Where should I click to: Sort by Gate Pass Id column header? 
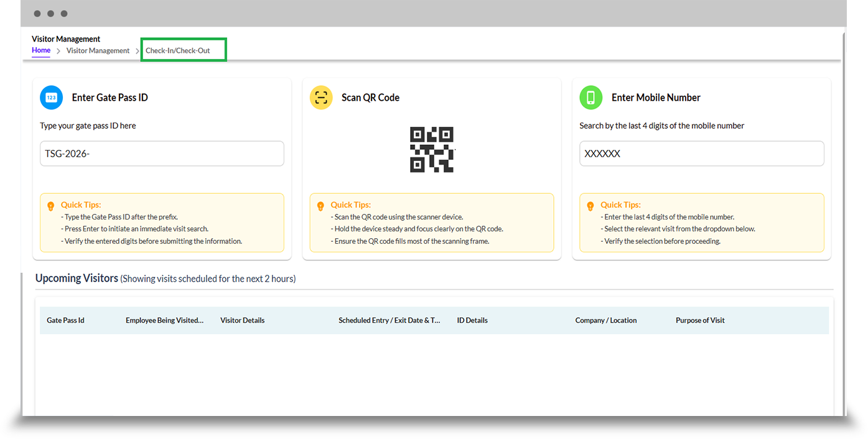[65, 321]
